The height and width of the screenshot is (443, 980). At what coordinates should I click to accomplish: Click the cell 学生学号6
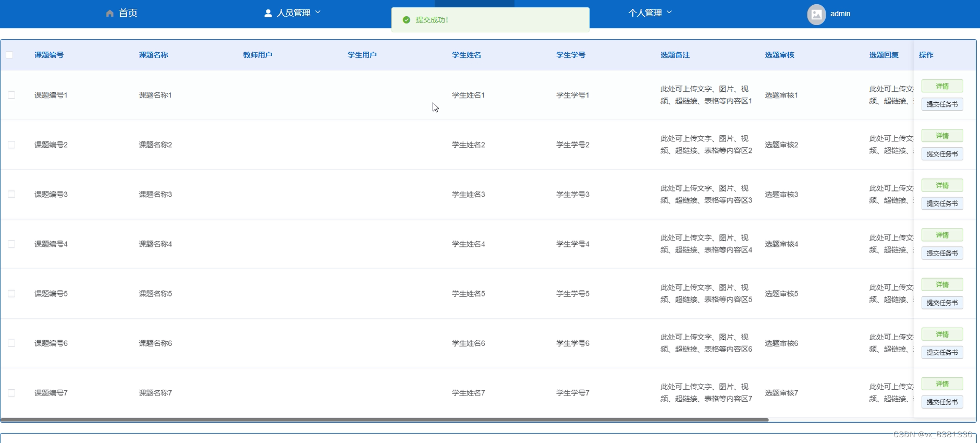coord(573,343)
